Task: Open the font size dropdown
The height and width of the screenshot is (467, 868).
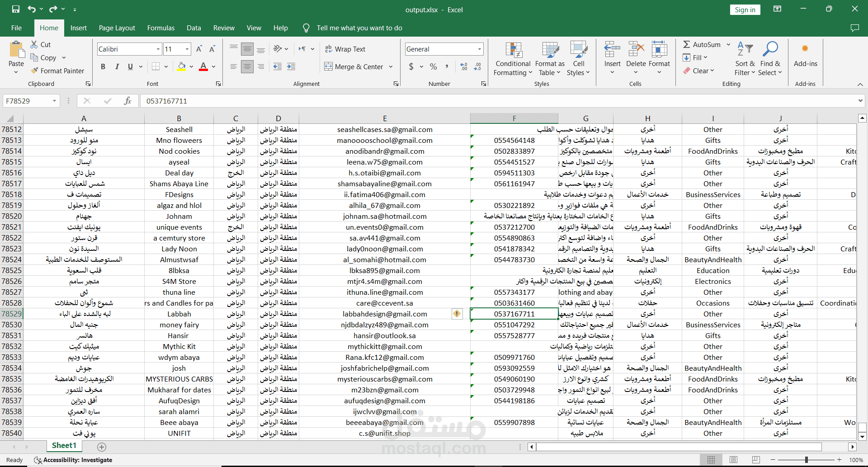Action: 187,49
